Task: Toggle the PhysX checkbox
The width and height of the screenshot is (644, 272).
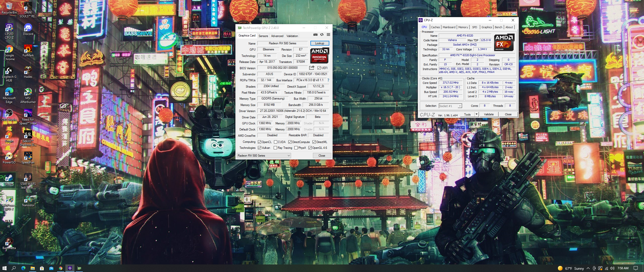Action: point(296,148)
